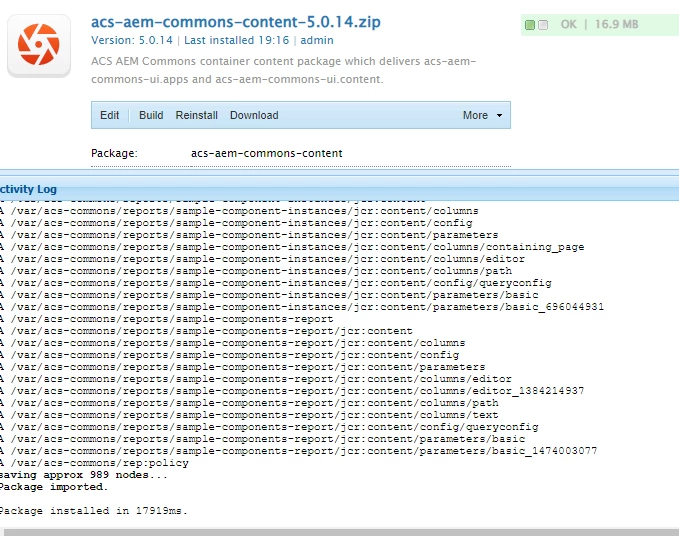Click the ACS AEM Commons package icon
This screenshot has width=679, height=536.
(39, 45)
